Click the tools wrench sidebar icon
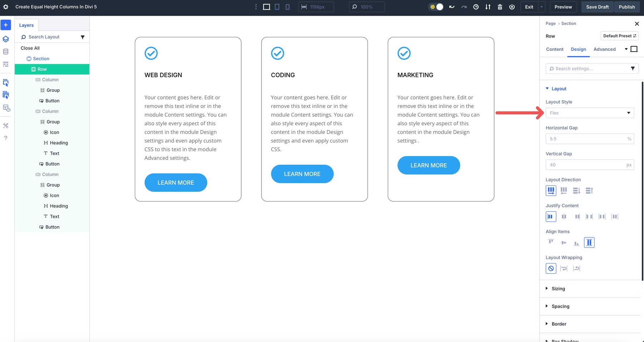Image resolution: width=644 pixels, height=342 pixels. [x=6, y=126]
